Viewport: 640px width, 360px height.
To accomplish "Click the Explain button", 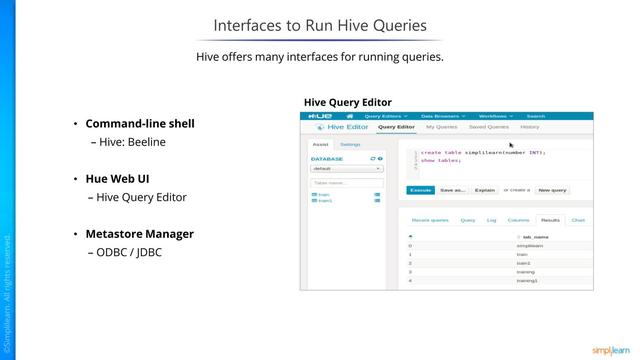I will 484,190.
